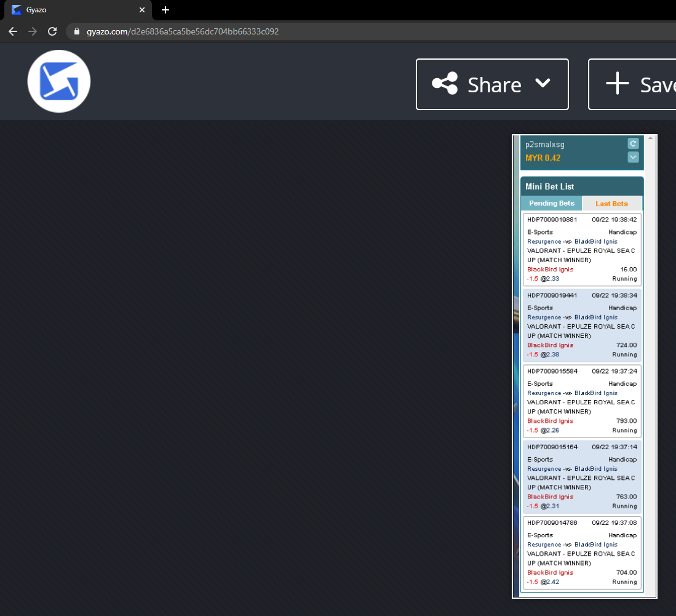Click the timestamp 09/22 19:38:42

click(x=614, y=220)
